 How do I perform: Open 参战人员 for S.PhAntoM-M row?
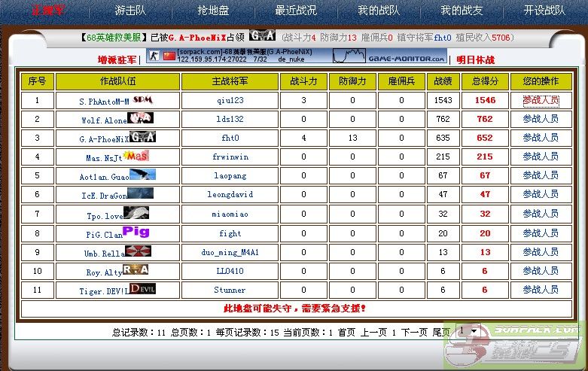[541, 100]
